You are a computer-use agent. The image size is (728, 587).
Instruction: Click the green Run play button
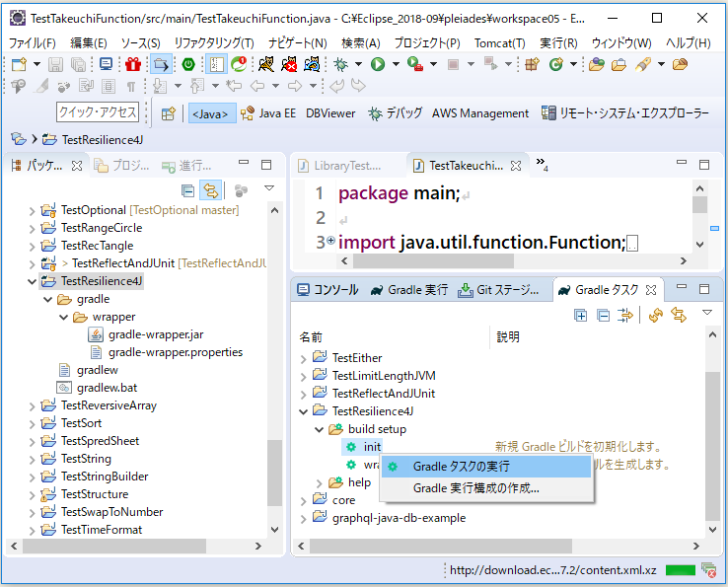pos(378,64)
